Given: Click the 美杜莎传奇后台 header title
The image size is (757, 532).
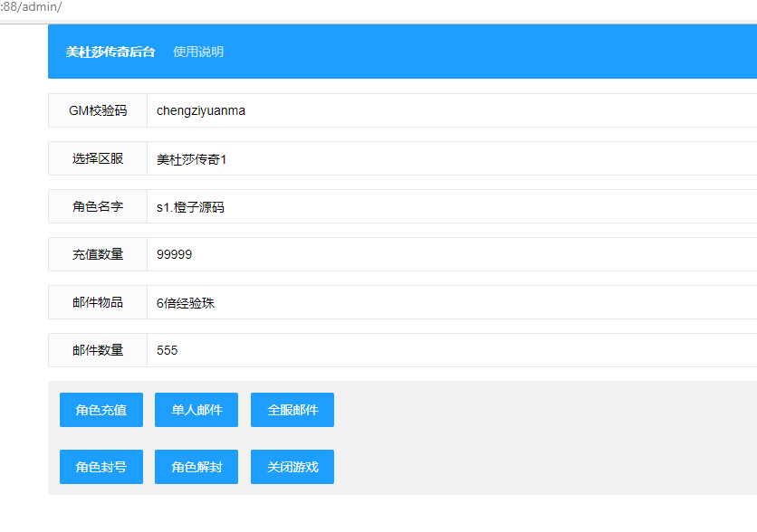Looking at the screenshot, I should [x=110, y=52].
